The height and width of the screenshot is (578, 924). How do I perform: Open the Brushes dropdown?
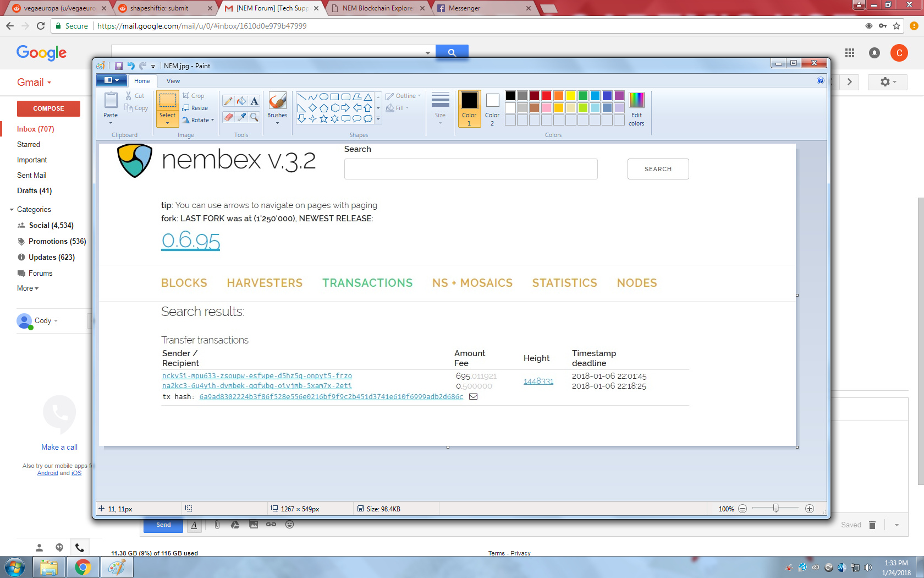pos(277,123)
